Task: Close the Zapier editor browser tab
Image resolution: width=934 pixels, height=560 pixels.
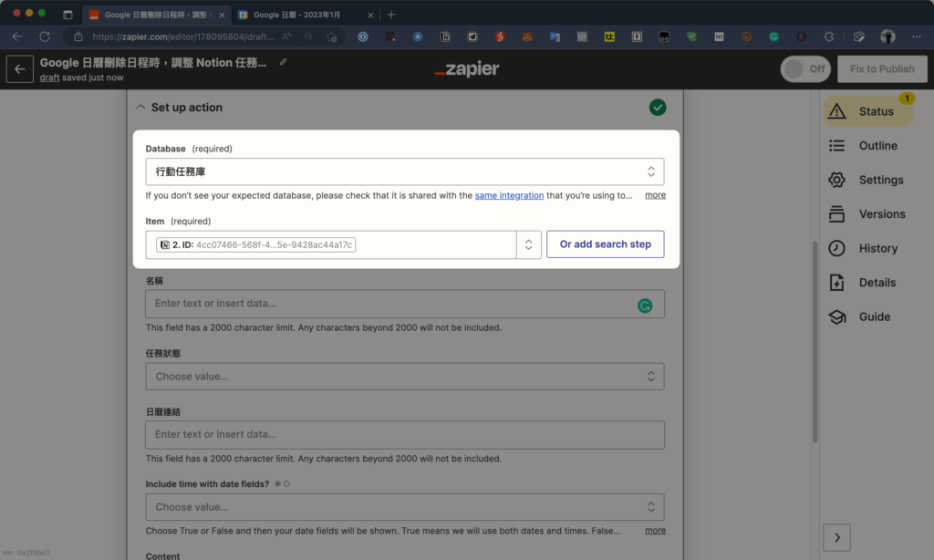Action: pos(222,15)
